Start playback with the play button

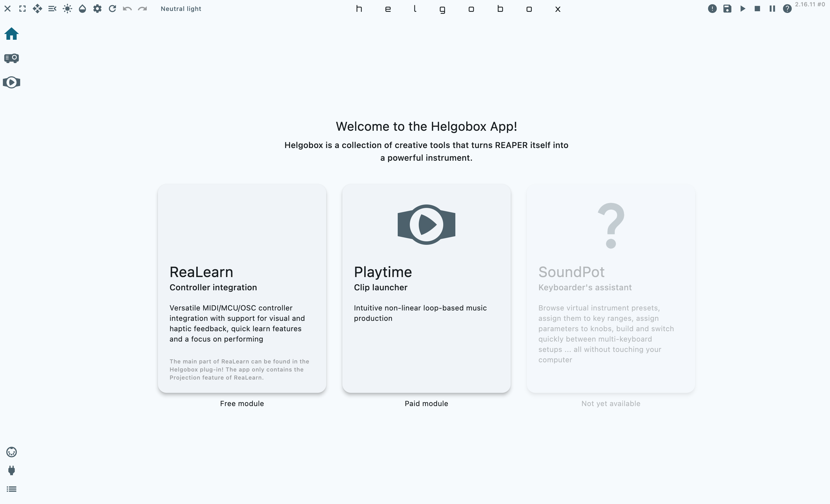[742, 9]
